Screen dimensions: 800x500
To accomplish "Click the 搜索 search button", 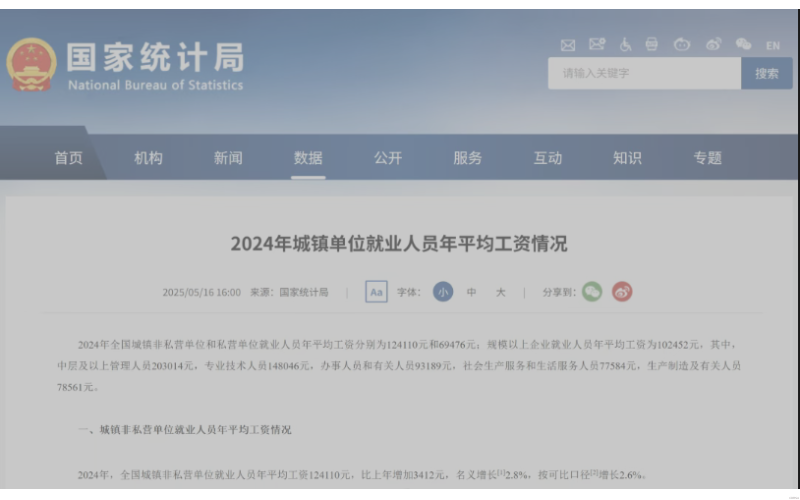I will (767, 73).
